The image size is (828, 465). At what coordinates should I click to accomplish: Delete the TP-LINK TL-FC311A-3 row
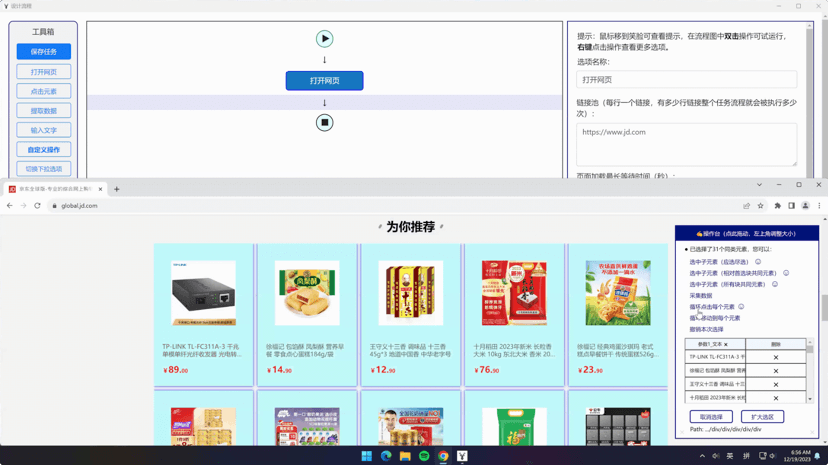776,357
